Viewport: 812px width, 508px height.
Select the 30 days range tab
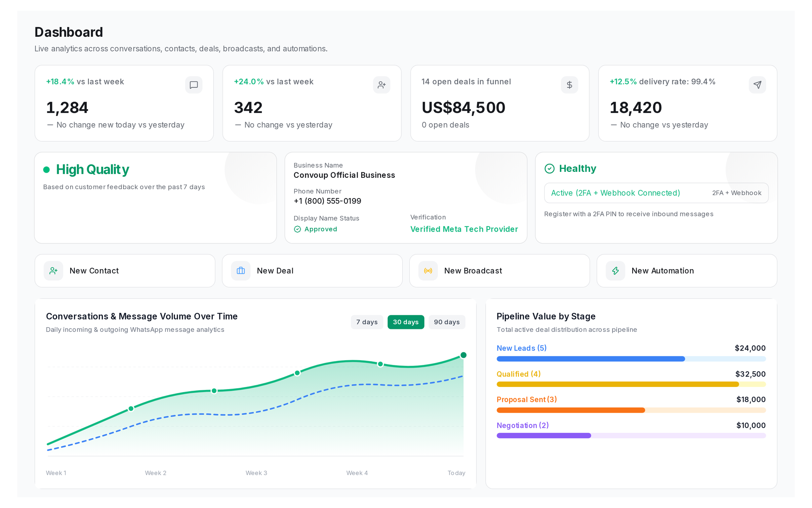[406, 322]
